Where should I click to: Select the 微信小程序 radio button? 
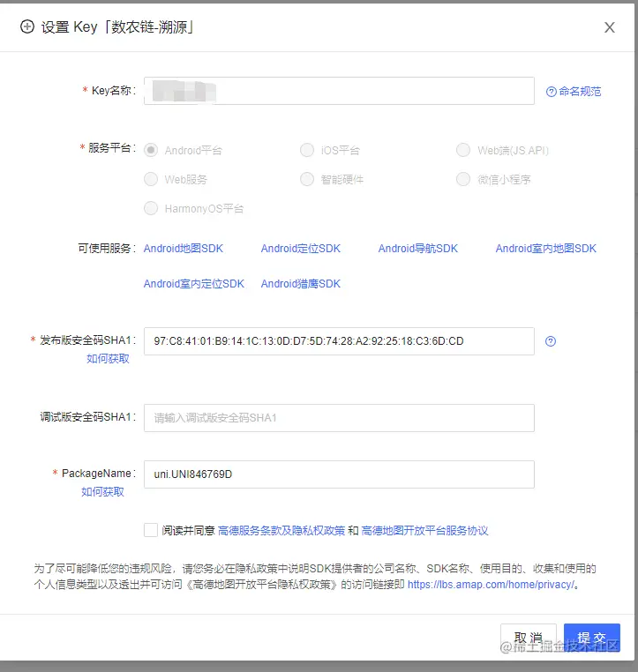pos(463,179)
